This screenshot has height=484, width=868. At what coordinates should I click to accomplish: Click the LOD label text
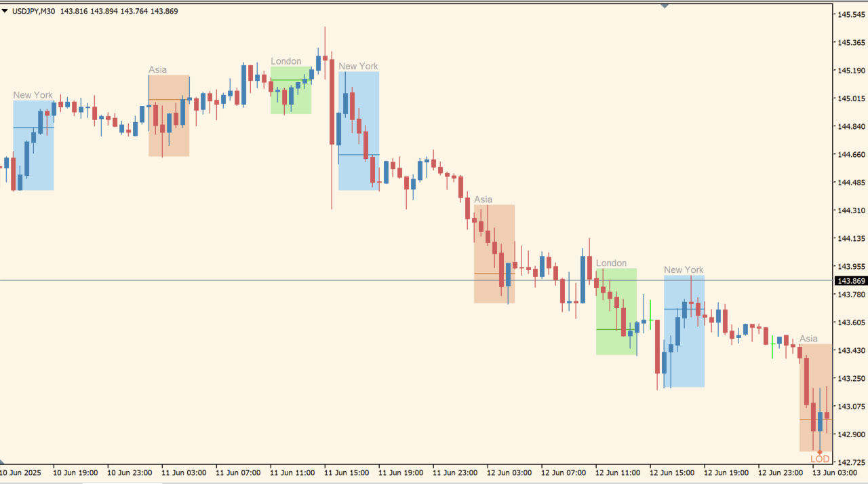point(820,460)
